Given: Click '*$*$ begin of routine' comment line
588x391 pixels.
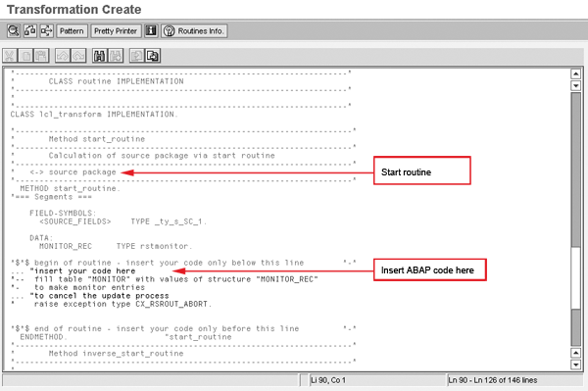Looking at the screenshot, I should 183,263.
